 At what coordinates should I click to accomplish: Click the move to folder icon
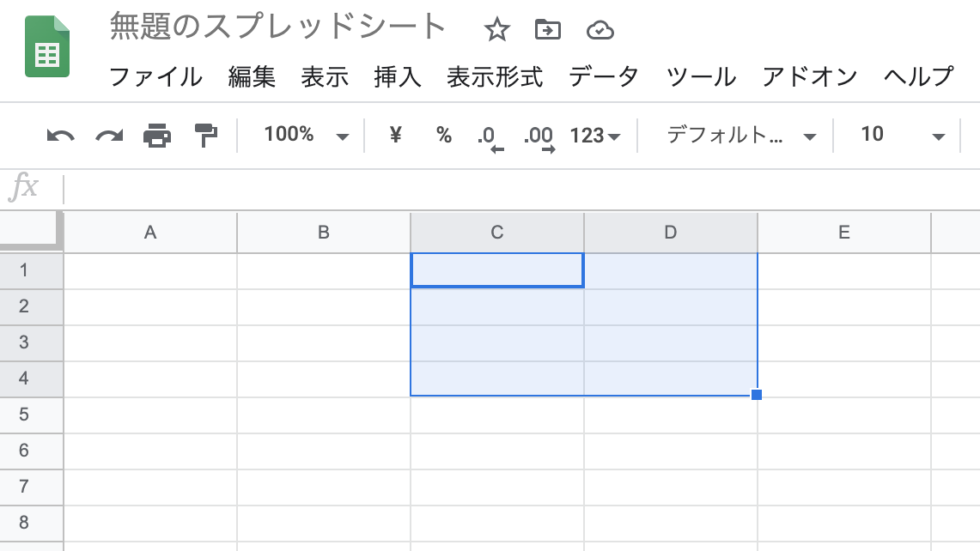pos(547,30)
